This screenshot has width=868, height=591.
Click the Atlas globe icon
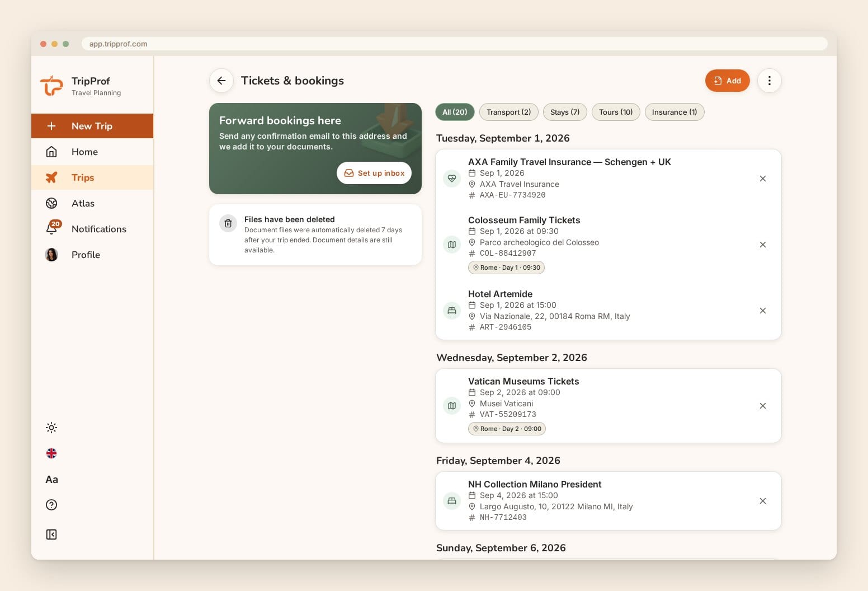51,203
